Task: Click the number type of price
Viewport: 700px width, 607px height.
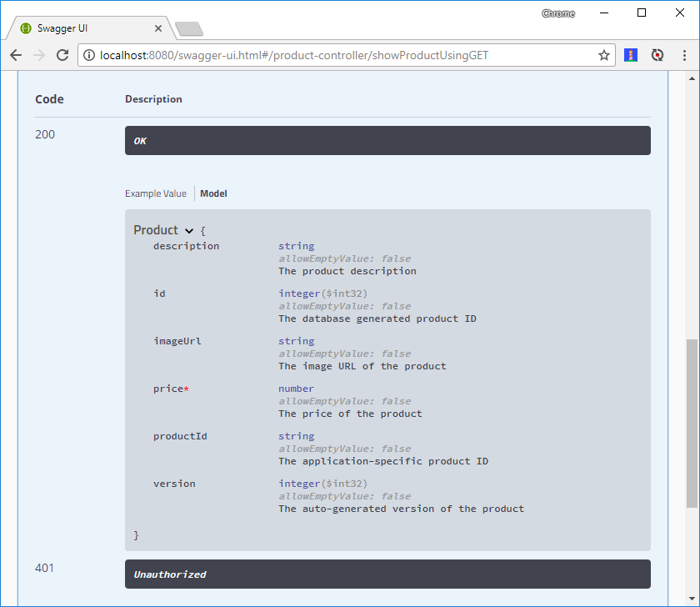Action: pos(296,389)
